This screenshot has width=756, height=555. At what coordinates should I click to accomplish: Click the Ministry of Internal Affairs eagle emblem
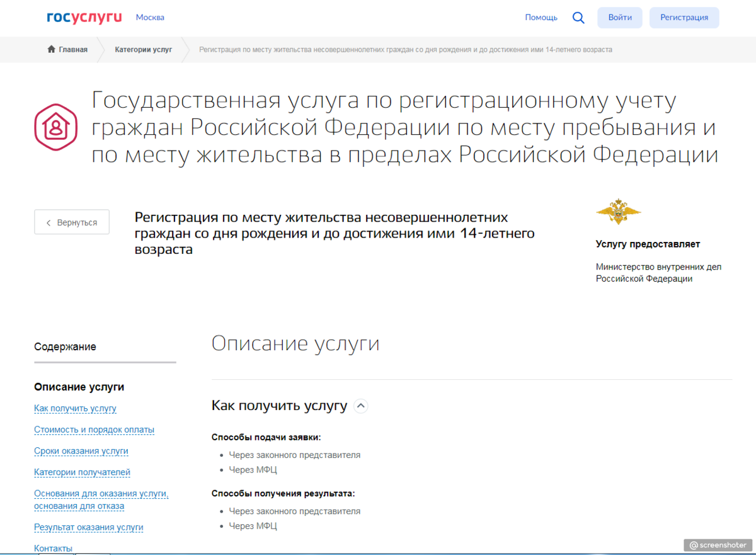pos(619,213)
